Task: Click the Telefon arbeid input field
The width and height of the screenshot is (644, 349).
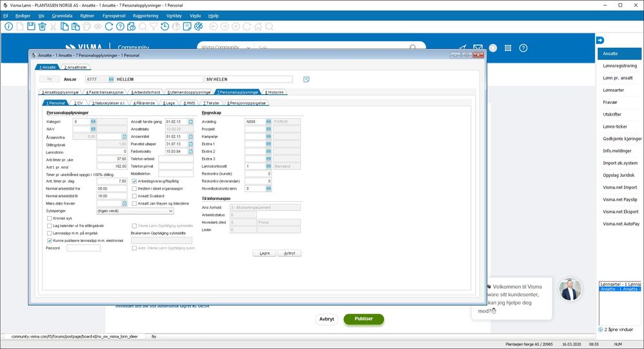Action: (176, 159)
